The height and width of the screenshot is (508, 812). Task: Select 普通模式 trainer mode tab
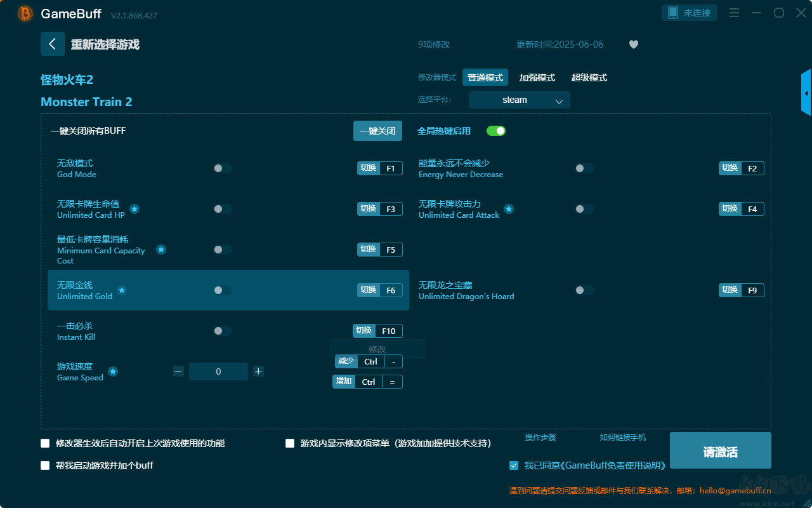coord(485,77)
